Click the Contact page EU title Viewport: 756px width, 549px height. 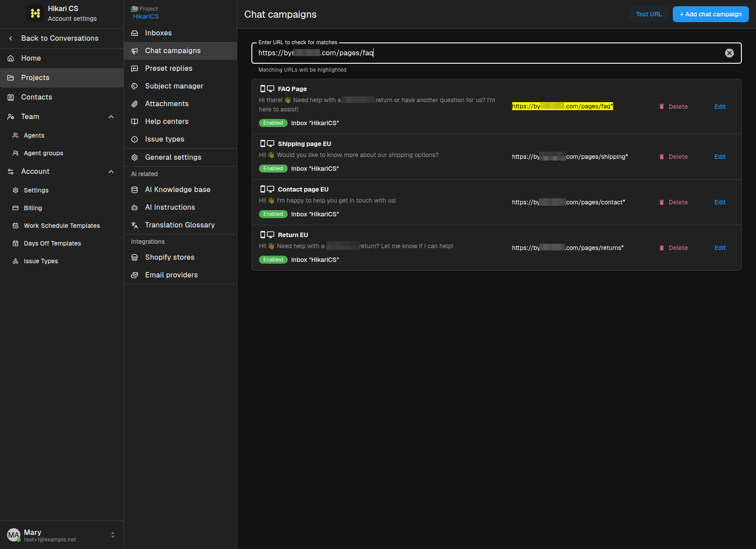(303, 189)
